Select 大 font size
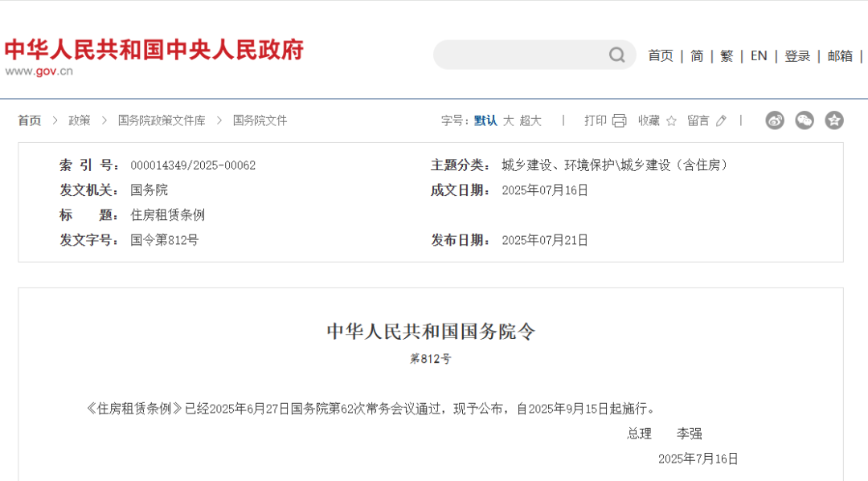 coord(508,120)
